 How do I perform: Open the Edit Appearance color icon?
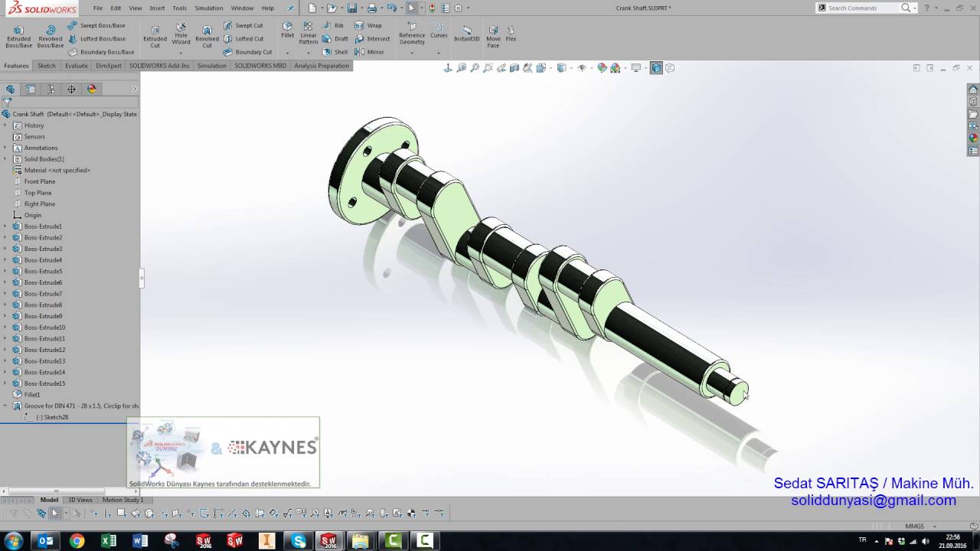click(x=602, y=68)
